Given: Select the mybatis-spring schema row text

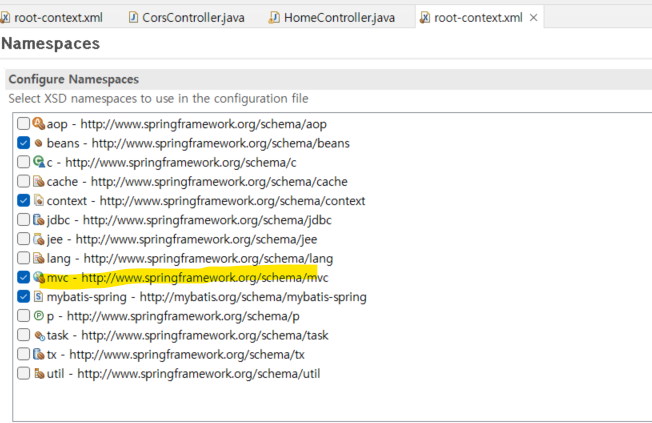Looking at the screenshot, I should (207, 297).
